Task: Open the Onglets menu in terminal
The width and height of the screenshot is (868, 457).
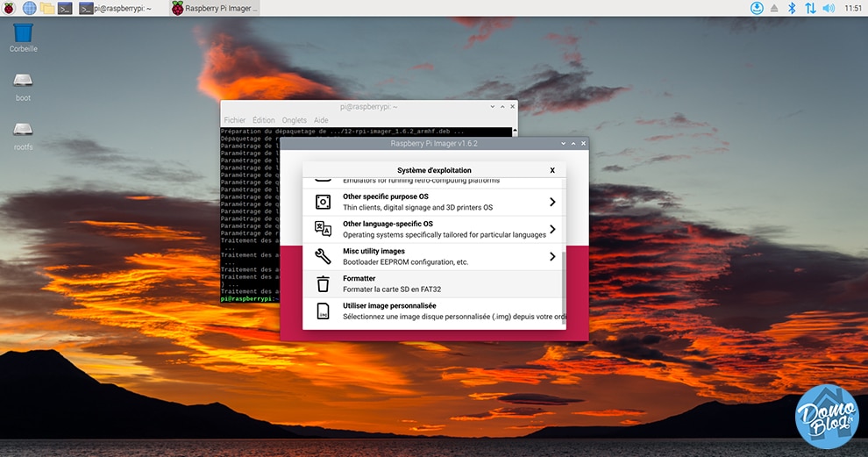Action: (x=294, y=120)
